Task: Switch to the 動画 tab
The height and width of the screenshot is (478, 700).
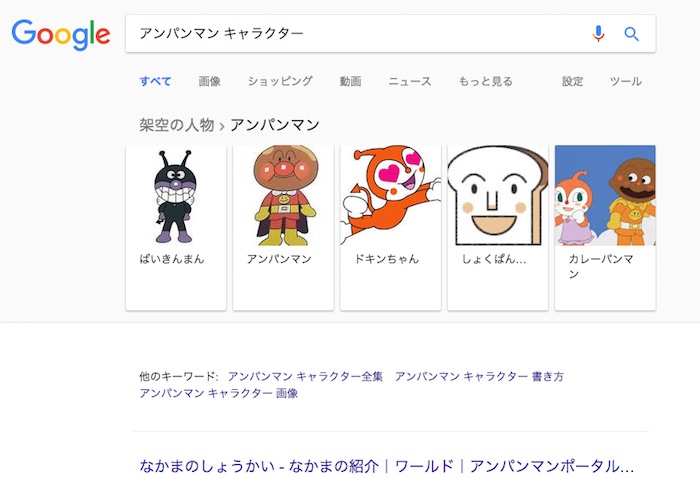Action: pyautogui.click(x=350, y=81)
